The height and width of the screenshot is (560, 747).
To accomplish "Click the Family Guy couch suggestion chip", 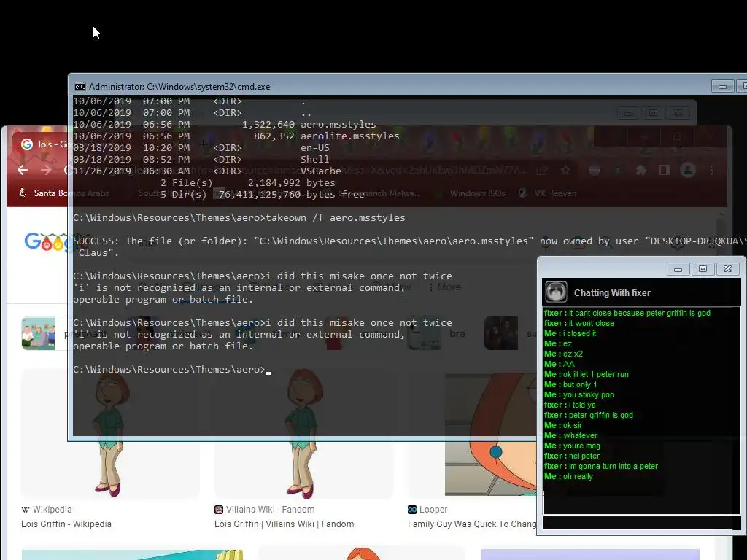I will [39, 333].
